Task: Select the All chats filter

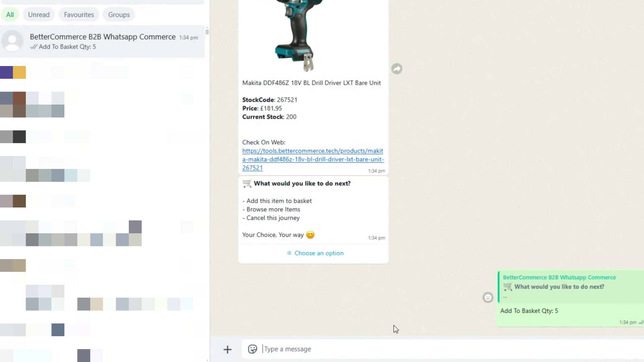Action: tap(10, 15)
